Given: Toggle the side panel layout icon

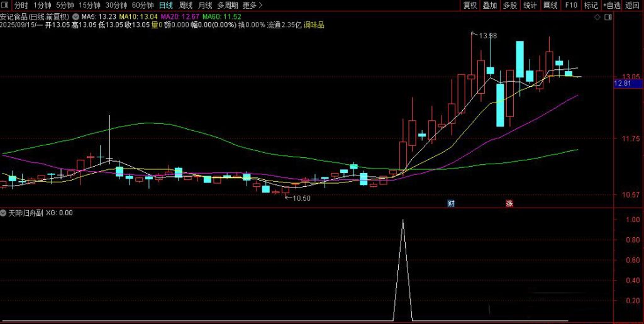Looking at the screenshot, I should tap(608, 18).
